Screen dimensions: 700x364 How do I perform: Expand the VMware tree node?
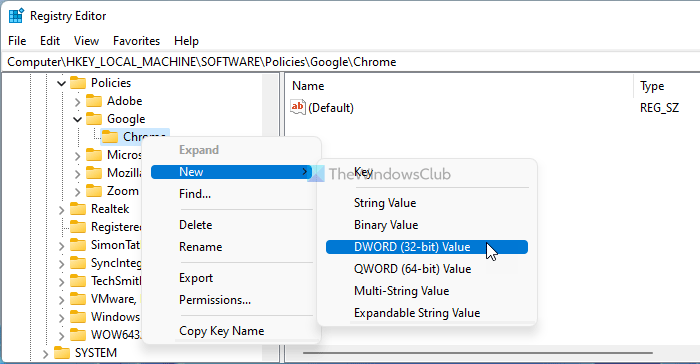pos(62,300)
